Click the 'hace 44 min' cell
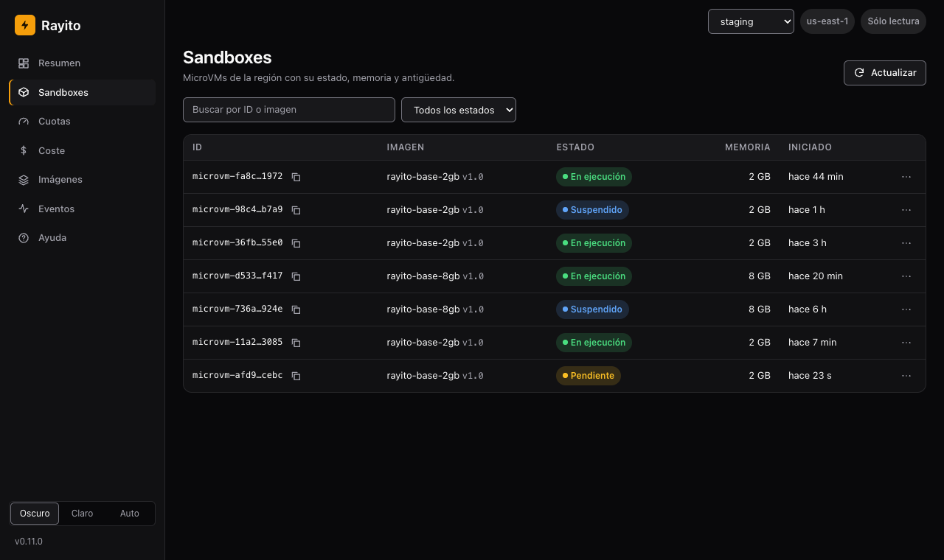Image resolution: width=944 pixels, height=560 pixels. tap(816, 177)
